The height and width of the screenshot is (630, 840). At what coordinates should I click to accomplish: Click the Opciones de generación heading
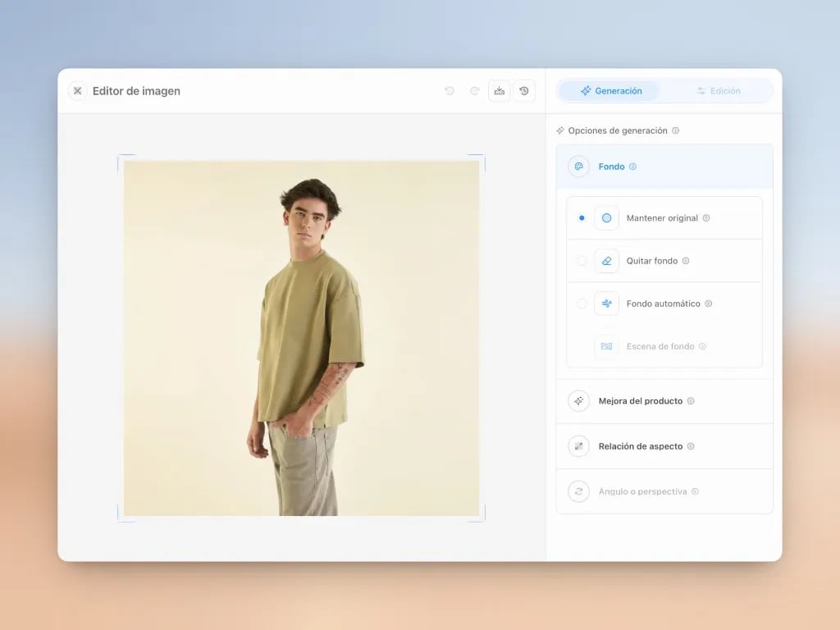pos(618,130)
